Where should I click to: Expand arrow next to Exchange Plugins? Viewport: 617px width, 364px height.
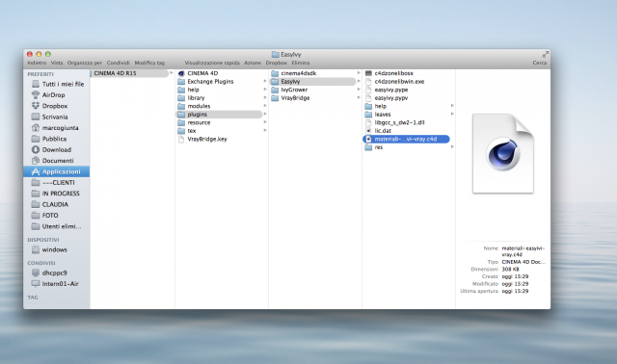pos(265,81)
